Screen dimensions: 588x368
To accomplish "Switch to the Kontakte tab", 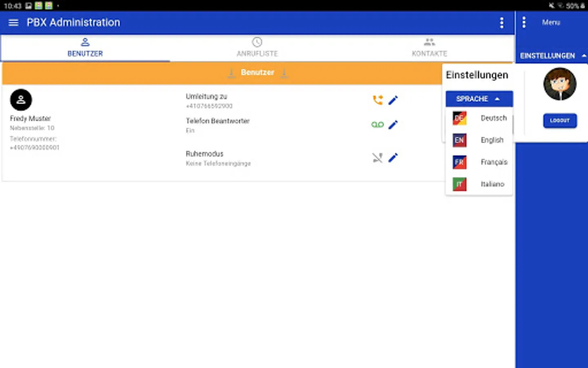I will [429, 48].
